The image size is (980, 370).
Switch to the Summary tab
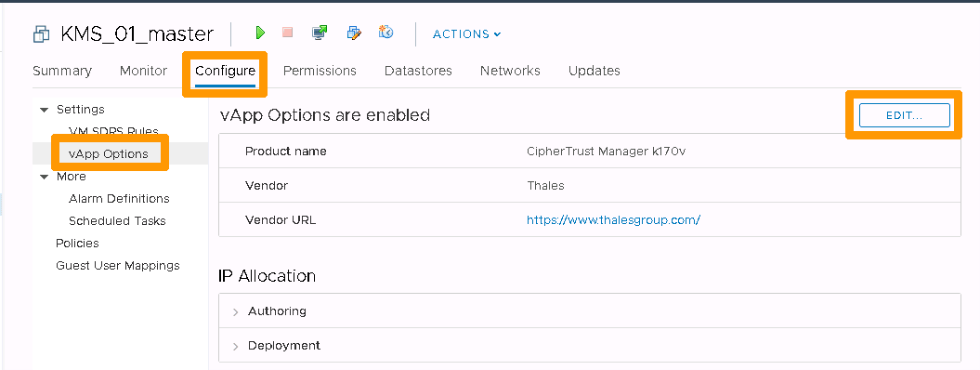(62, 71)
